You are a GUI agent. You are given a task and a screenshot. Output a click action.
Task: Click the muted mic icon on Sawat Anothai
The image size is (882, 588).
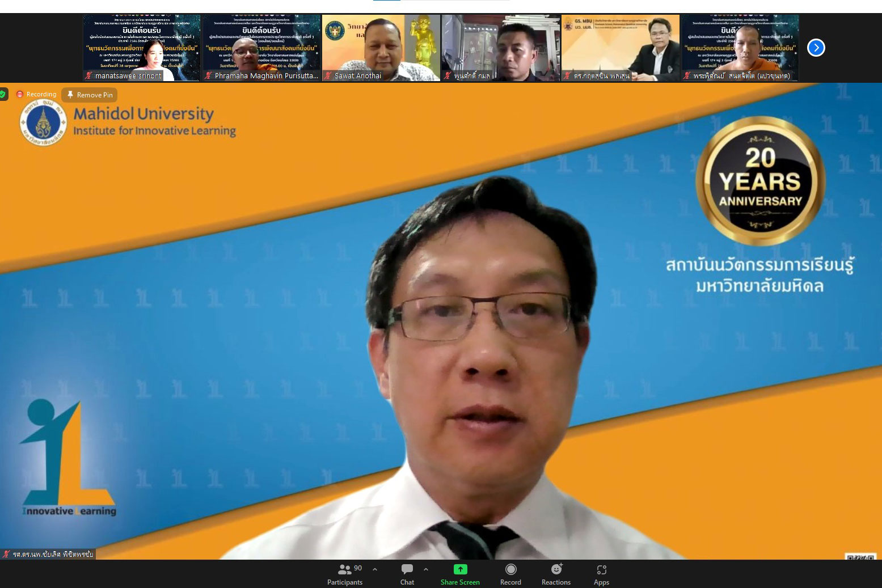(x=328, y=75)
